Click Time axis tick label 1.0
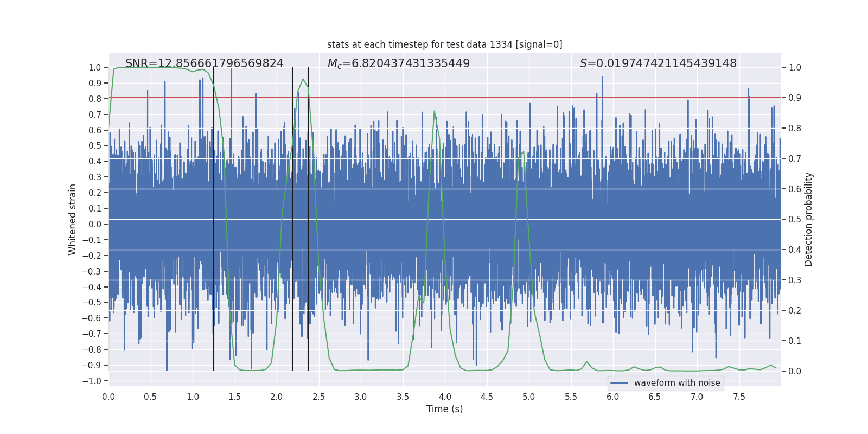The height and width of the screenshot is (434, 868). tap(193, 397)
